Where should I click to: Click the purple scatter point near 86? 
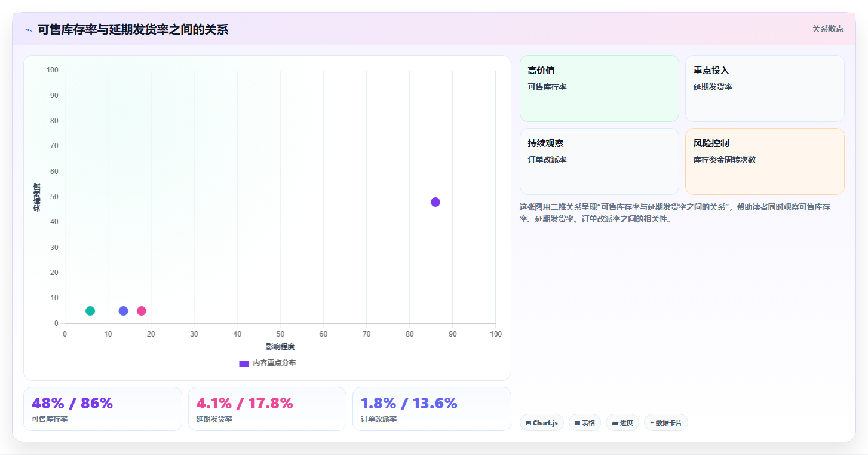(435, 202)
